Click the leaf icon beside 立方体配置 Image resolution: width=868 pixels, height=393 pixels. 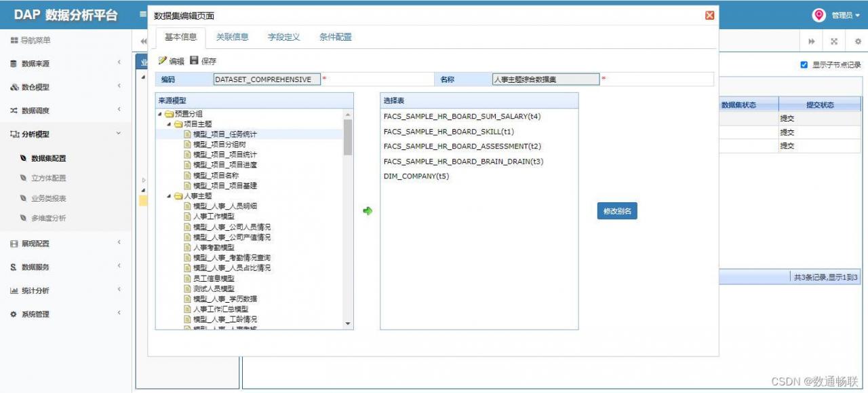pyautogui.click(x=24, y=178)
